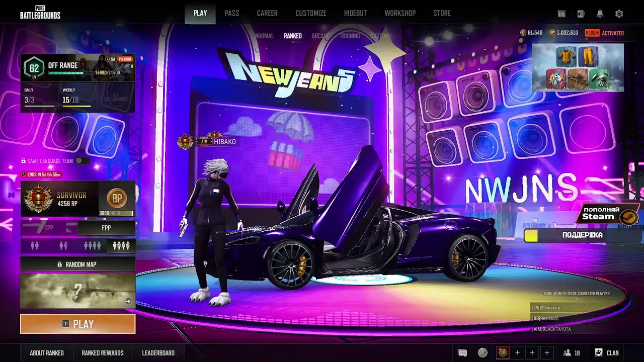The height and width of the screenshot is (362, 644).
Task: Open the friends list icon showing 18
Action: coord(572,353)
